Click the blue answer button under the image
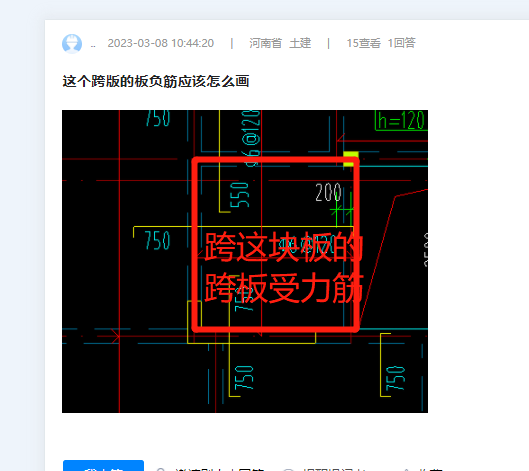Screen dimensions: 529x471 click(104, 466)
